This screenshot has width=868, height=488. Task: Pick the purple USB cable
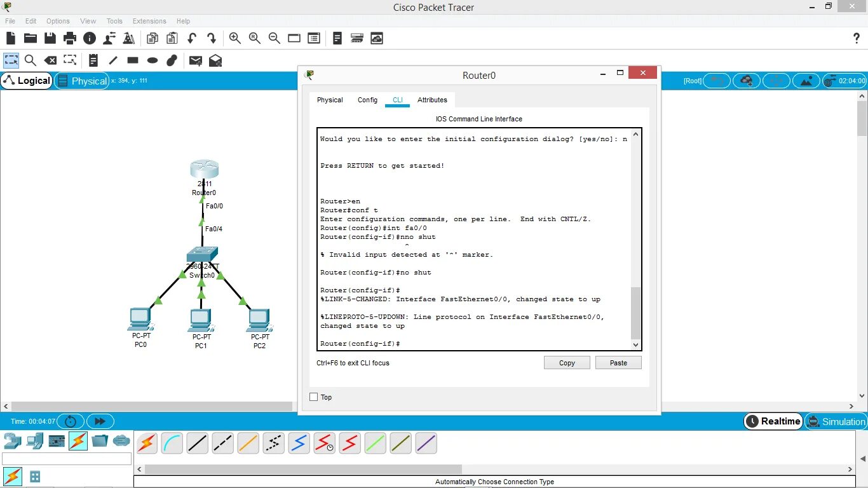pos(426,443)
